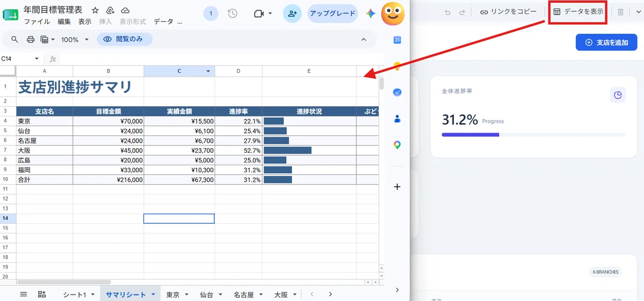Switch to the 名古屋 sheet tab
This screenshot has width=644, height=301.
244,295
